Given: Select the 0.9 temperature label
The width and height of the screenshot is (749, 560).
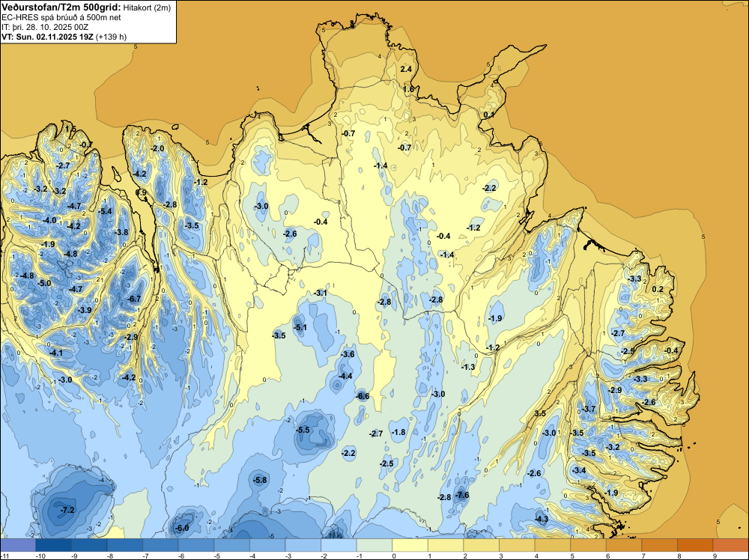Looking at the screenshot, I should [142, 192].
